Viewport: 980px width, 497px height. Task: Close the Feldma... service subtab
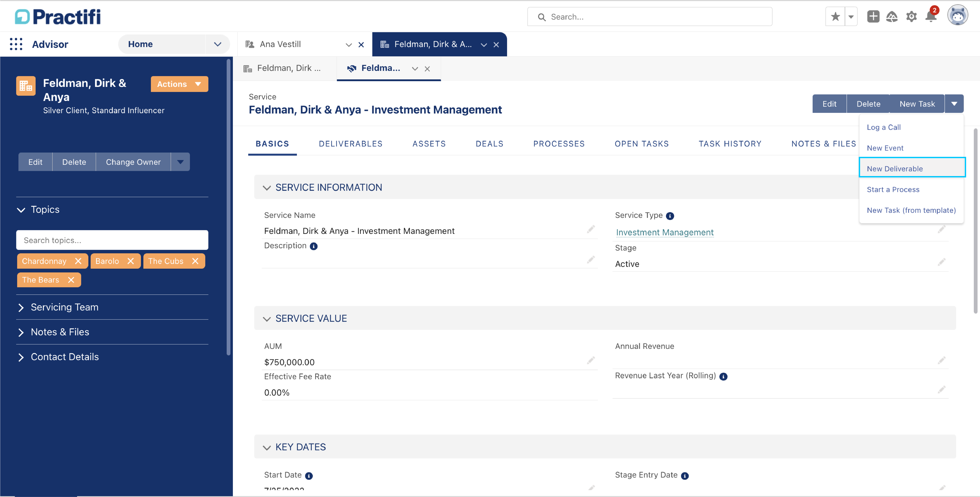427,69
